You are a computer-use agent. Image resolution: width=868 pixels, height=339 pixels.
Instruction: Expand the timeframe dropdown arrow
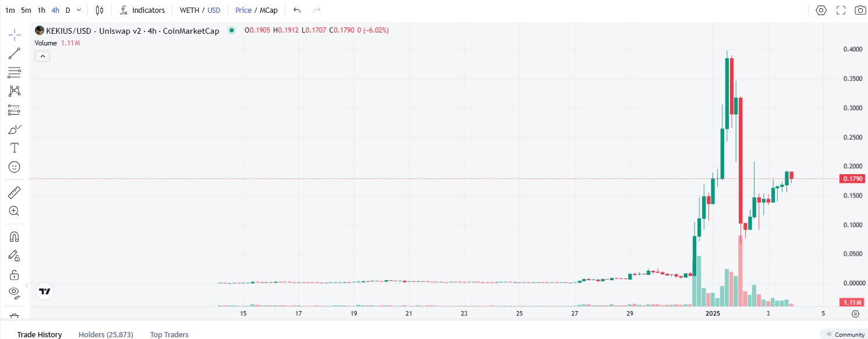pos(80,10)
